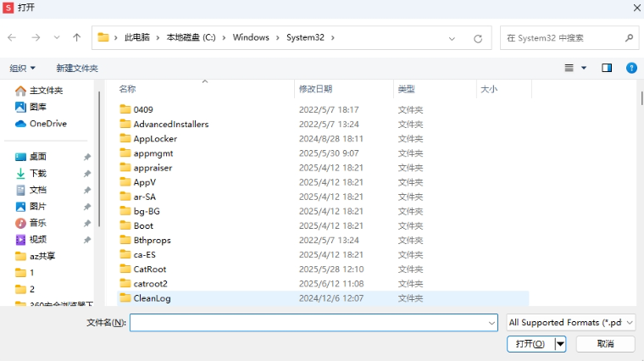Select 此电脑 in the address breadcrumb

[x=137, y=37]
